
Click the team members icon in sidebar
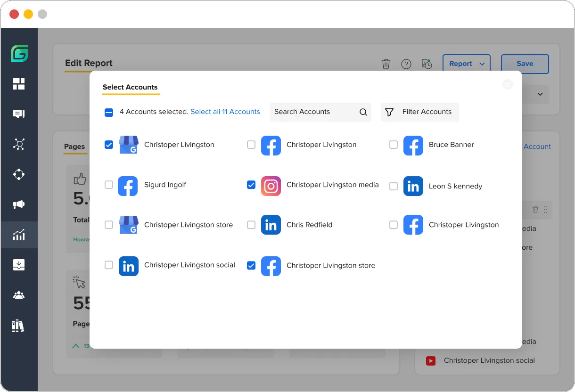[19, 295]
